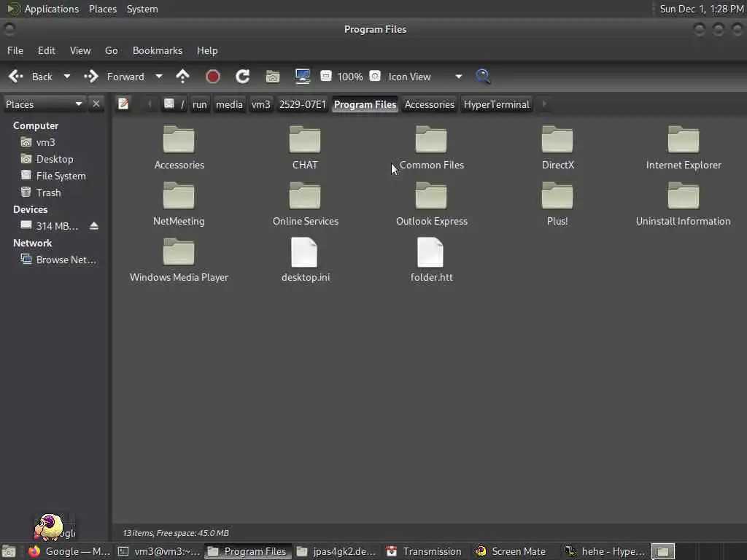Select the folder.htt file
This screenshot has height=560, width=747.
click(431, 260)
